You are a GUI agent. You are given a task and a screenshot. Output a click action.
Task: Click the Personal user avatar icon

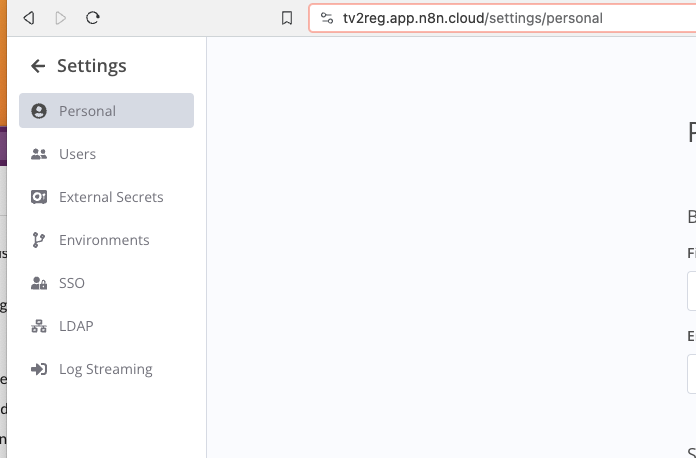[x=39, y=111]
